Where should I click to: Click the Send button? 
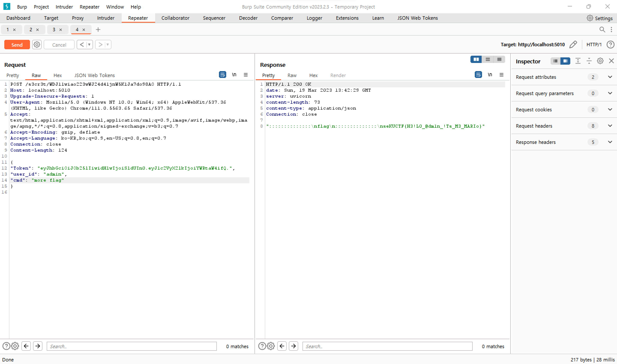coord(17,45)
